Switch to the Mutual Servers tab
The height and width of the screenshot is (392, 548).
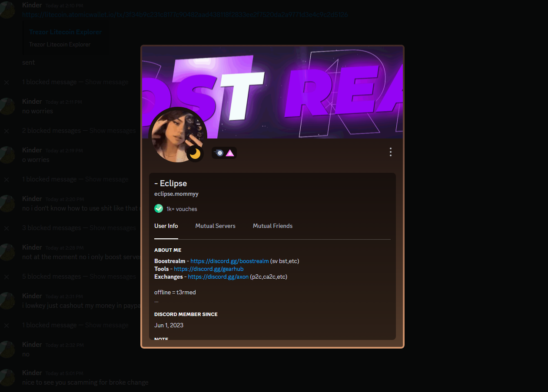click(x=215, y=226)
